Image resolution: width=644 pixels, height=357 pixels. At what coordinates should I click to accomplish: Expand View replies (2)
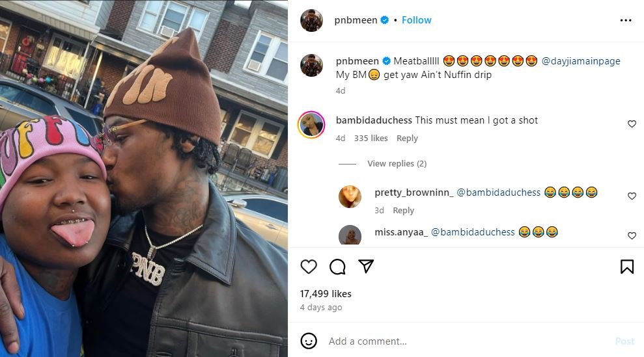click(x=397, y=164)
